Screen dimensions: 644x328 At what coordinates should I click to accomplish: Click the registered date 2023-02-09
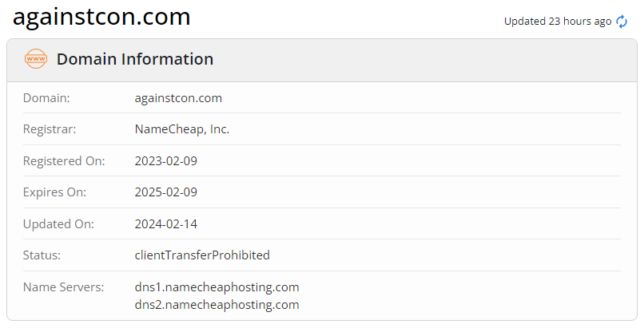(166, 160)
